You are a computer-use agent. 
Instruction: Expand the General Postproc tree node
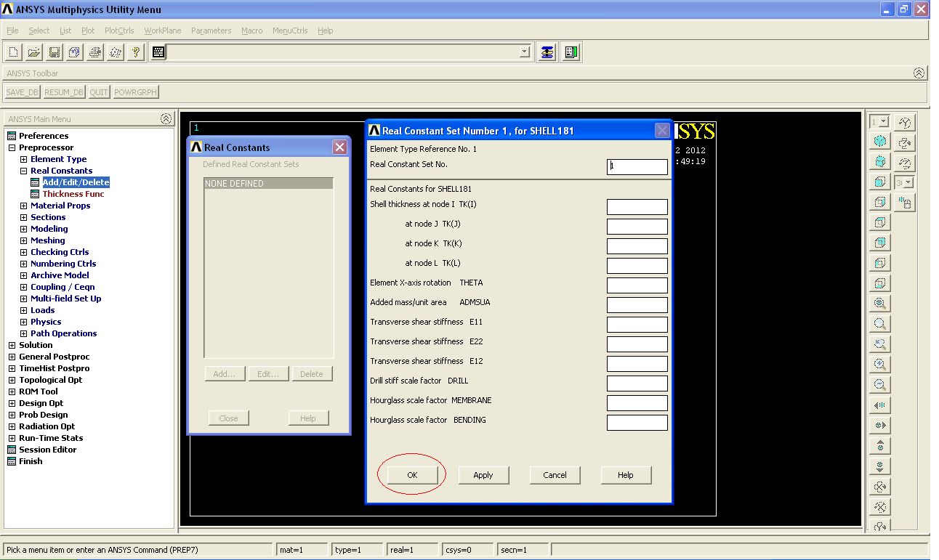tap(12, 357)
